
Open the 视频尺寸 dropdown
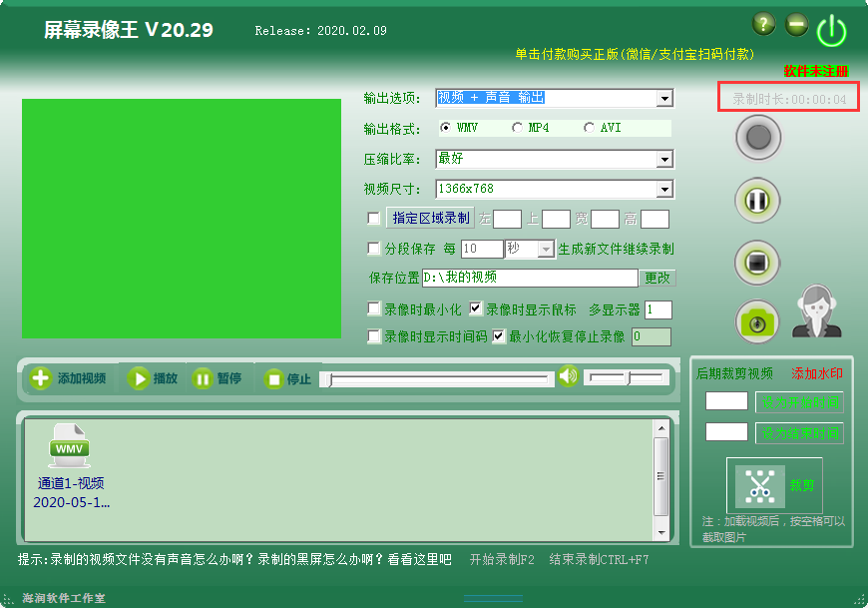coord(664,190)
